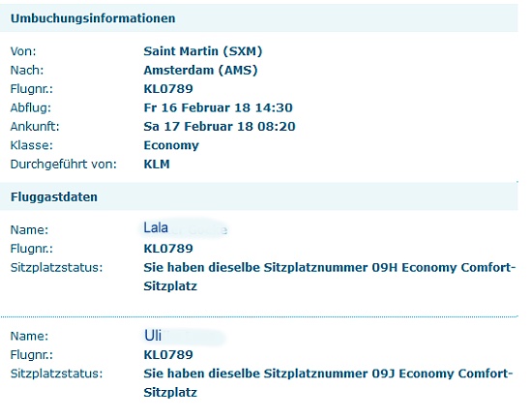This screenshot has width=532, height=420.
Task: Click the arrival time Sa 17 Februar 18 08:20
Action: [x=220, y=127]
